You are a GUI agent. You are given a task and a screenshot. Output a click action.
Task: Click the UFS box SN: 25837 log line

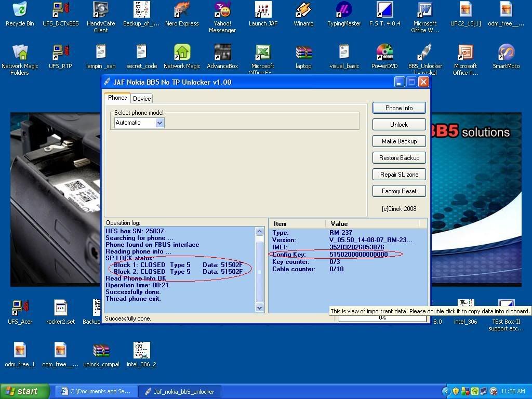(x=135, y=231)
